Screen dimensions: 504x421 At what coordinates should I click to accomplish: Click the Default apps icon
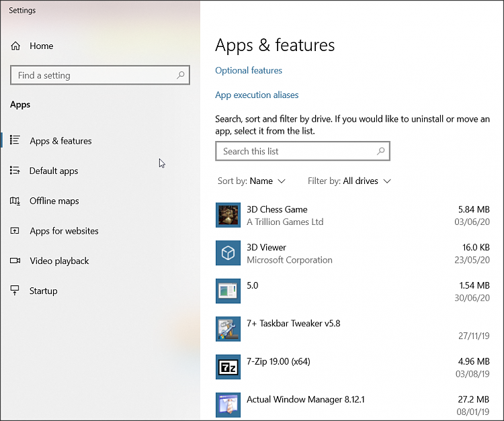[15, 170]
